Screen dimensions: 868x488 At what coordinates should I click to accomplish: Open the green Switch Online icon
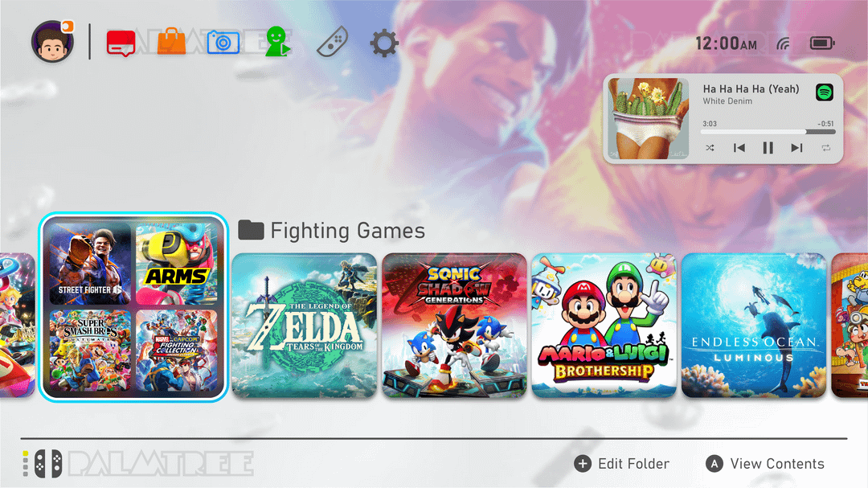pyautogui.click(x=276, y=42)
